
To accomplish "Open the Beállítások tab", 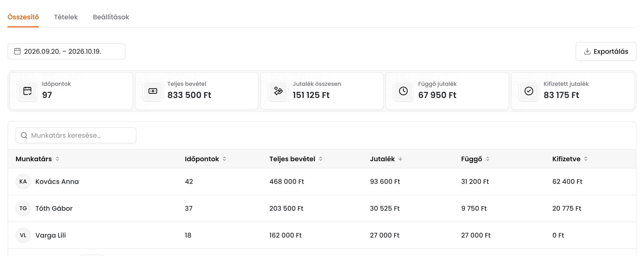I will (111, 17).
